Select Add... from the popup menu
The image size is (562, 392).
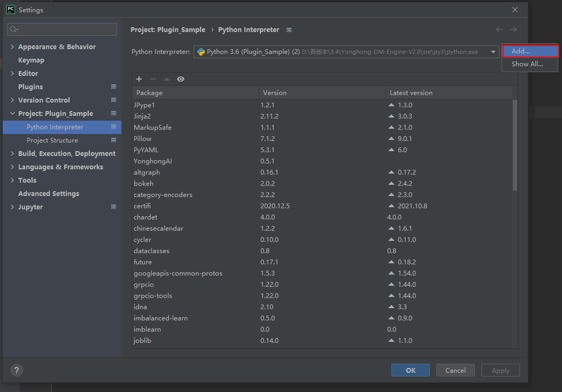[x=530, y=51]
